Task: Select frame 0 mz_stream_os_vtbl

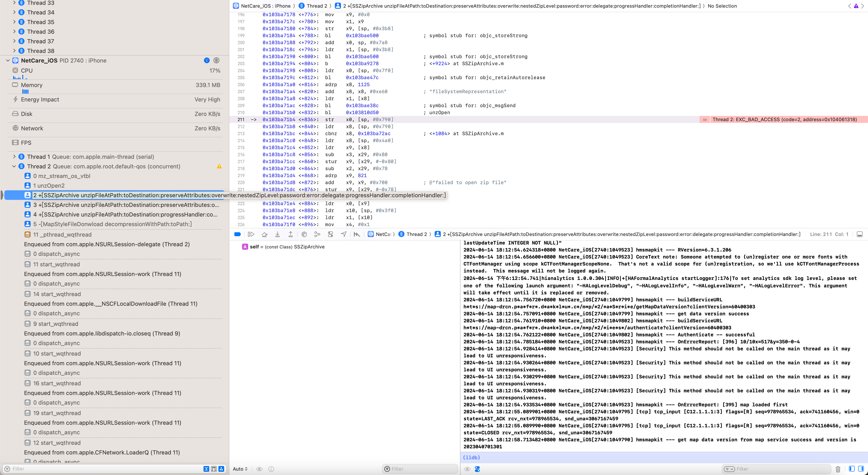Action: click(62, 176)
